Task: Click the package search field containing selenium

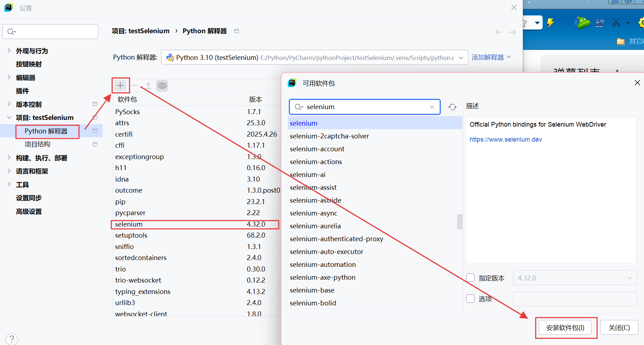Action: [x=364, y=107]
